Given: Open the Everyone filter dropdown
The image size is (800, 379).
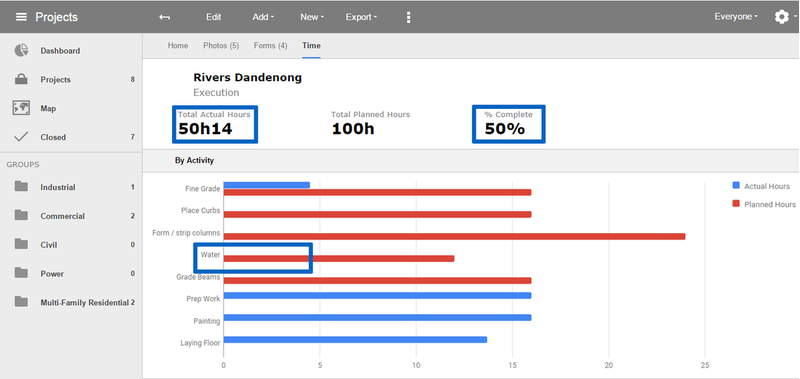Looking at the screenshot, I should coord(736,17).
